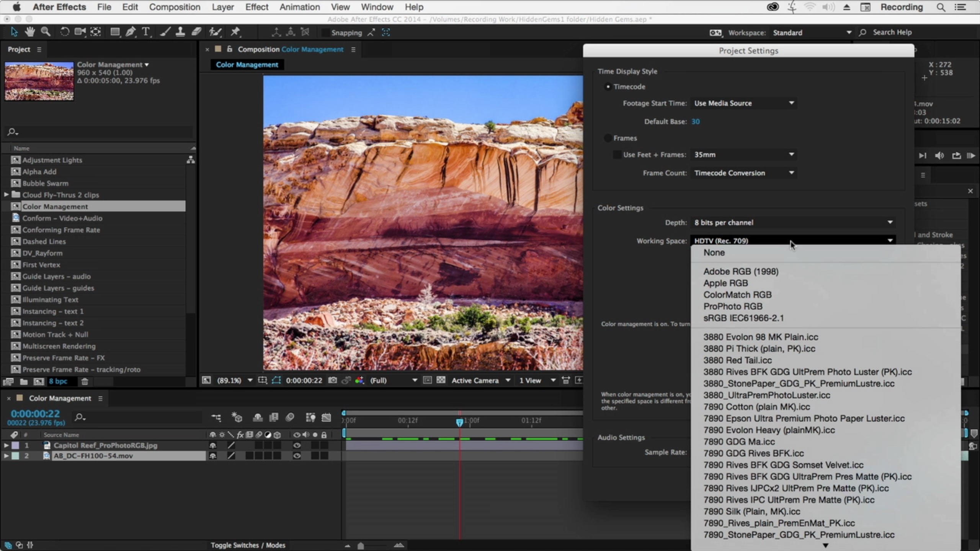Click the Take Snapshot camera icon
This screenshot has height=551, width=980.
333,380
